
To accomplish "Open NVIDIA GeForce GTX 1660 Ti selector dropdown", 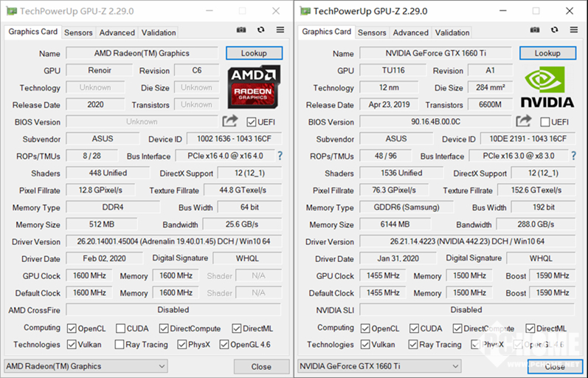I will point(379,366).
